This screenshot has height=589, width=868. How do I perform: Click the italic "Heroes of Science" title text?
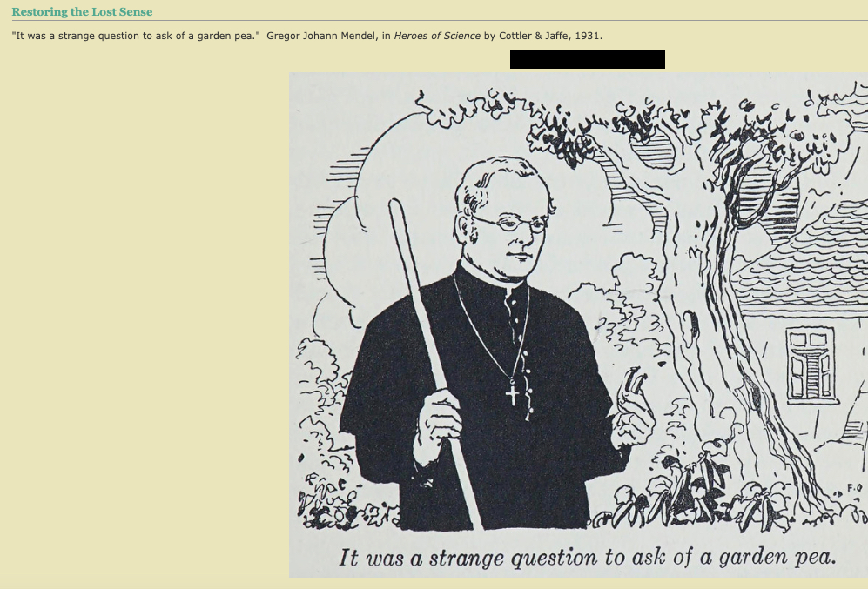(x=437, y=36)
